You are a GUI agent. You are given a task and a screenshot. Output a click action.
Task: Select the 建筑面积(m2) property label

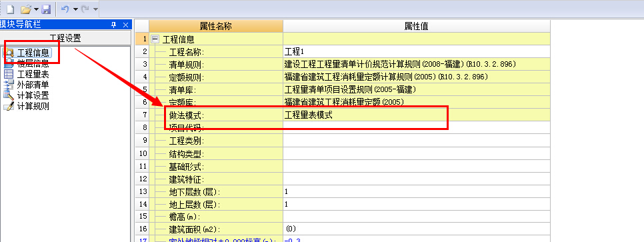coord(195,230)
